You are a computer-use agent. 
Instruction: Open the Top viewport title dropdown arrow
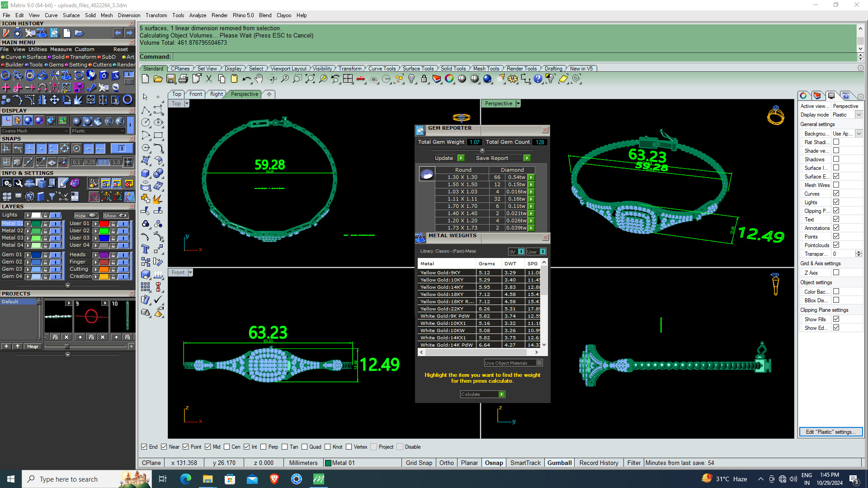pyautogui.click(x=187, y=103)
